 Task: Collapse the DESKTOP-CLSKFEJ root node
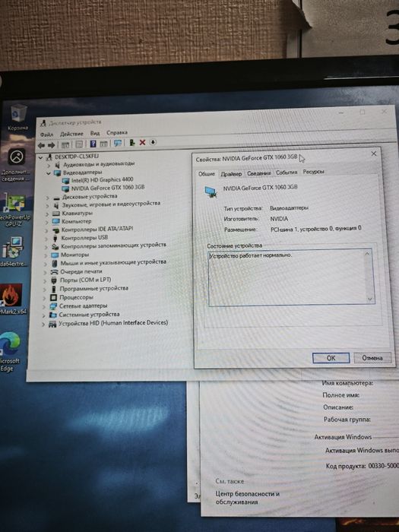[x=41, y=157]
